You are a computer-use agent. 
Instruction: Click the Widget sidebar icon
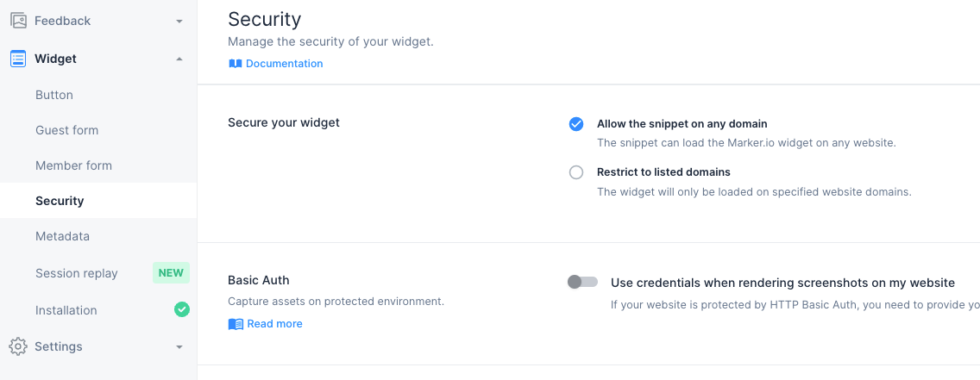pyautogui.click(x=17, y=59)
